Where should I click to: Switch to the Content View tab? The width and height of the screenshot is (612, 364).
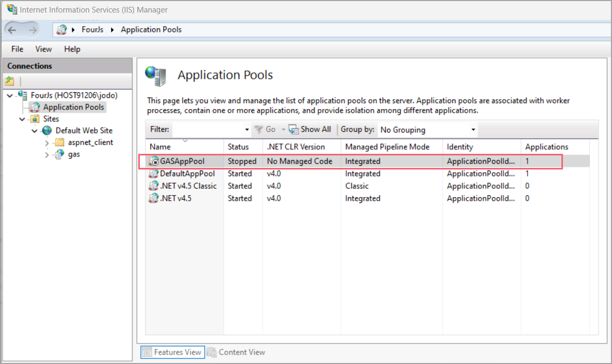click(x=242, y=352)
